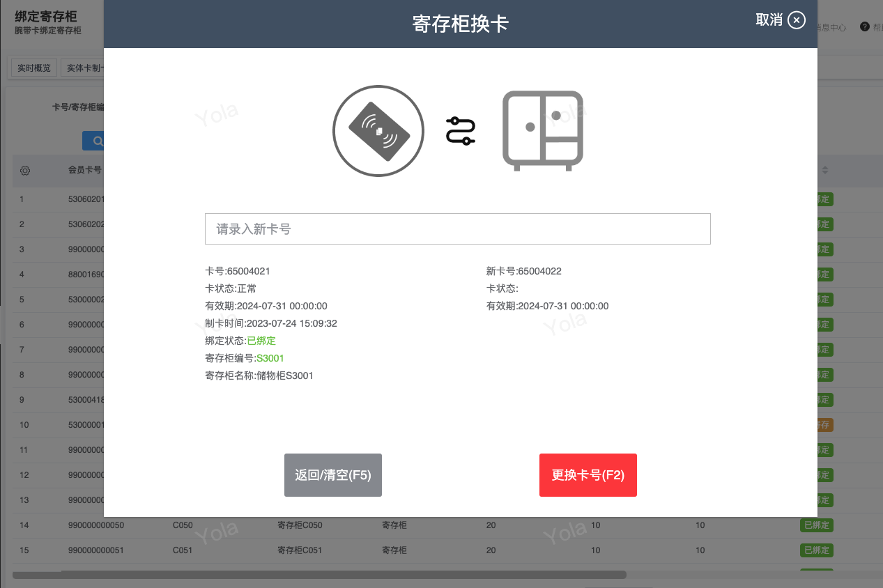Switch to the 实时概览 tab
Screen dimensions: 883x588
34,68
